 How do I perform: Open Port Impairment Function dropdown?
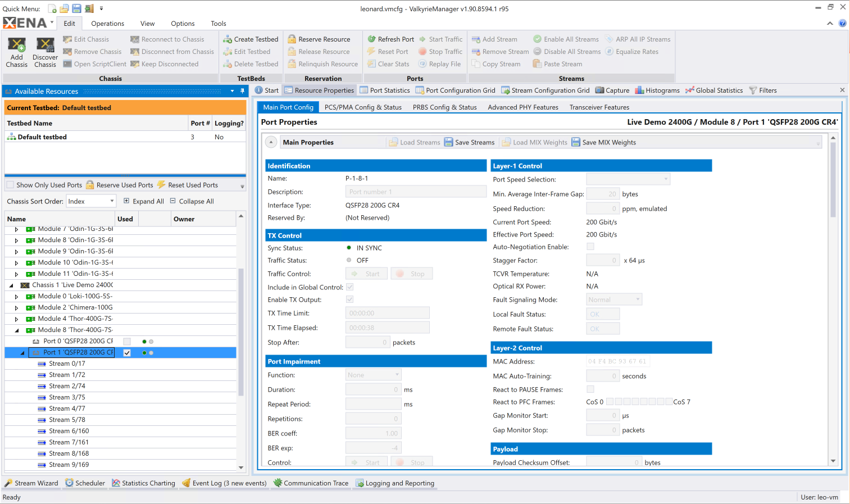pyautogui.click(x=373, y=375)
